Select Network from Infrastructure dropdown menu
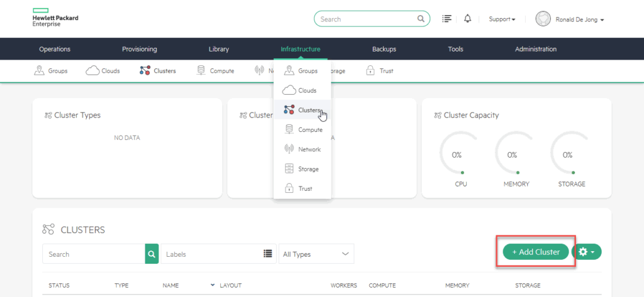Screen dimensions: 644x297 302,149
